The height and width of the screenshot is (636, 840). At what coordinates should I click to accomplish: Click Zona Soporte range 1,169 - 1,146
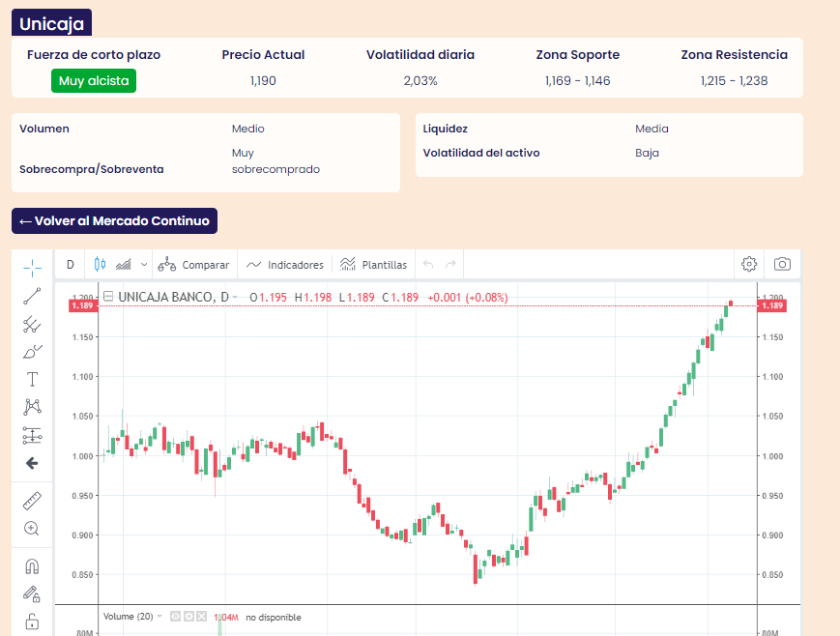577,81
